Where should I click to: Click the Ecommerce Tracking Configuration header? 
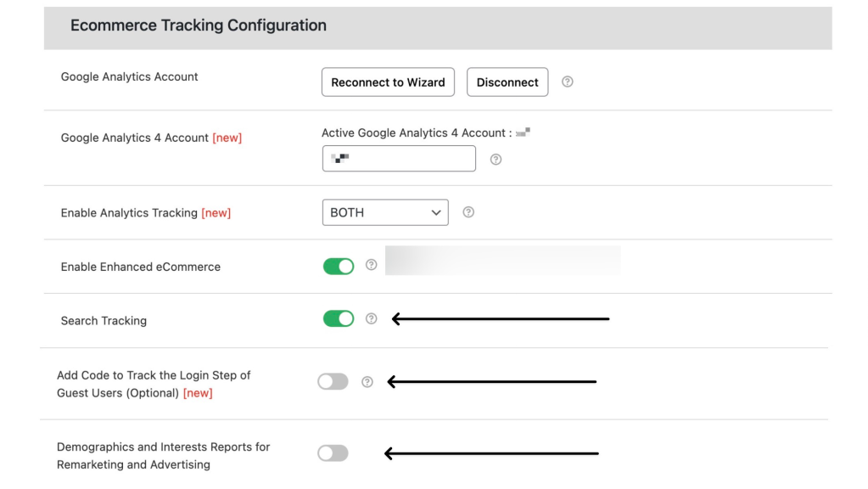199,25
